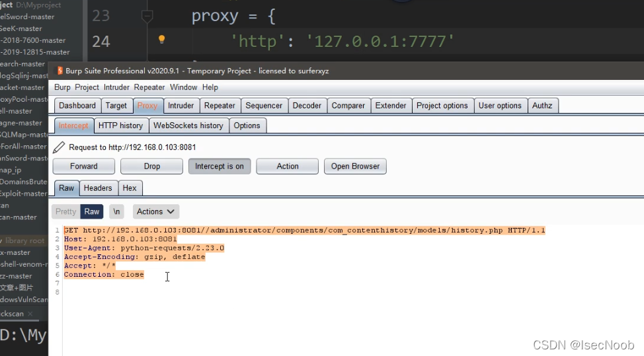Click the Accept-Encoding header line
The height and width of the screenshot is (356, 644).
click(134, 257)
